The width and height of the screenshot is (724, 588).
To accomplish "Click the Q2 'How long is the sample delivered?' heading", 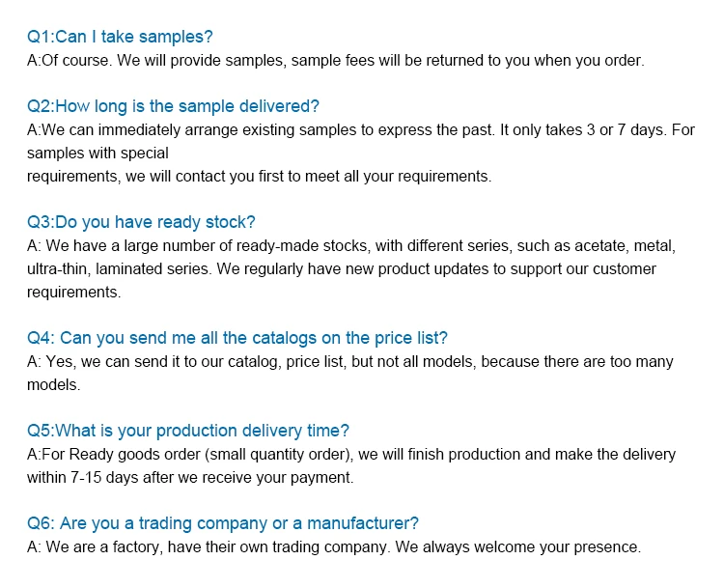I will click(173, 106).
